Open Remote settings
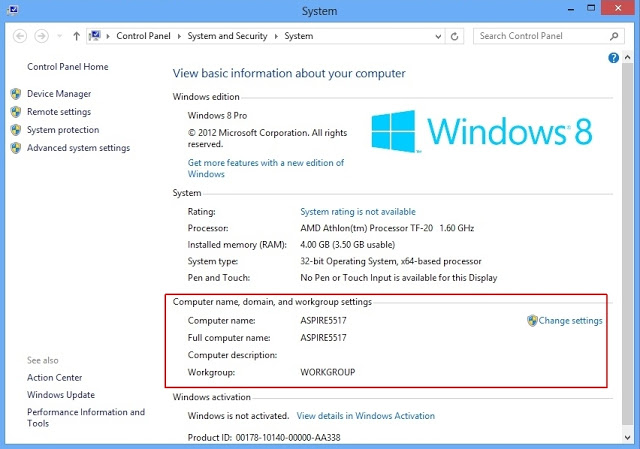The image size is (640, 449). point(59,112)
